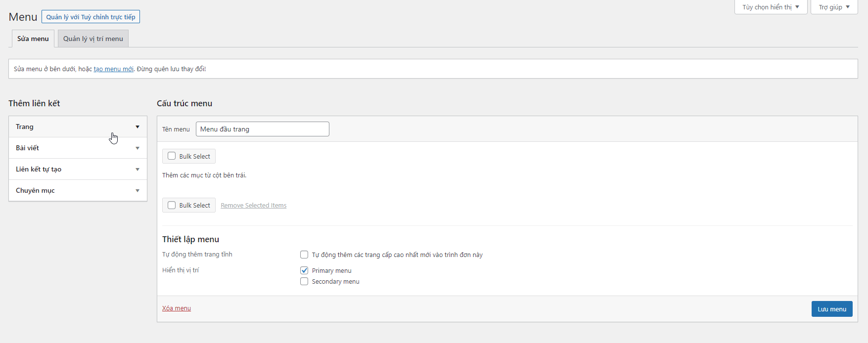Open the Tùy chọn hiển thị dropdown
This screenshot has width=868, height=343.
(x=770, y=7)
